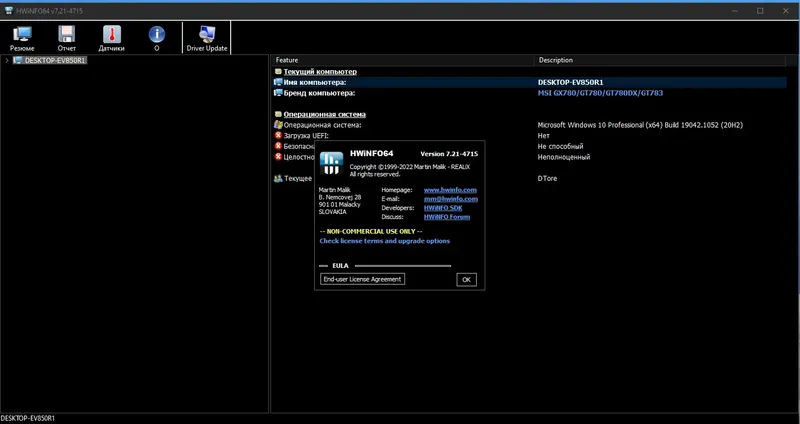800x424 pixels.
Task: Click the folder icon beside Операционная система heading
Action: click(x=278, y=114)
